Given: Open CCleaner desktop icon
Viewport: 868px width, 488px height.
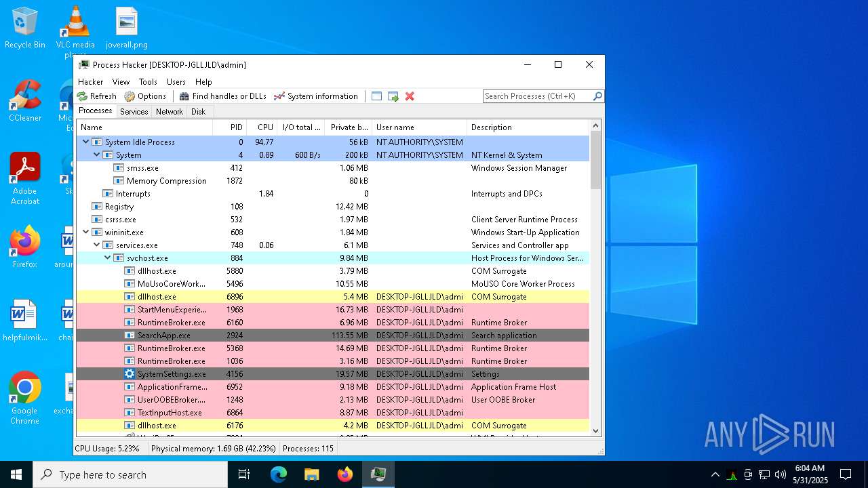Looking at the screenshot, I should (x=25, y=102).
